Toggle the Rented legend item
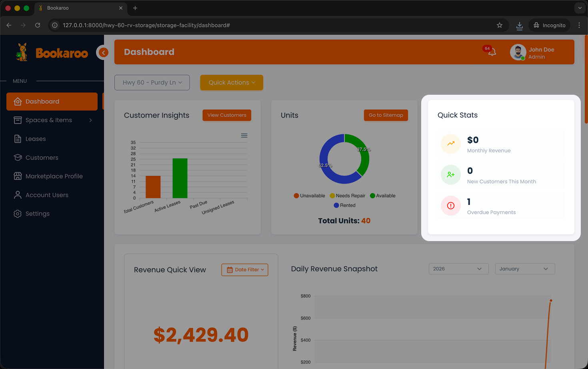Screen dimensions: 588x369 [344, 205]
